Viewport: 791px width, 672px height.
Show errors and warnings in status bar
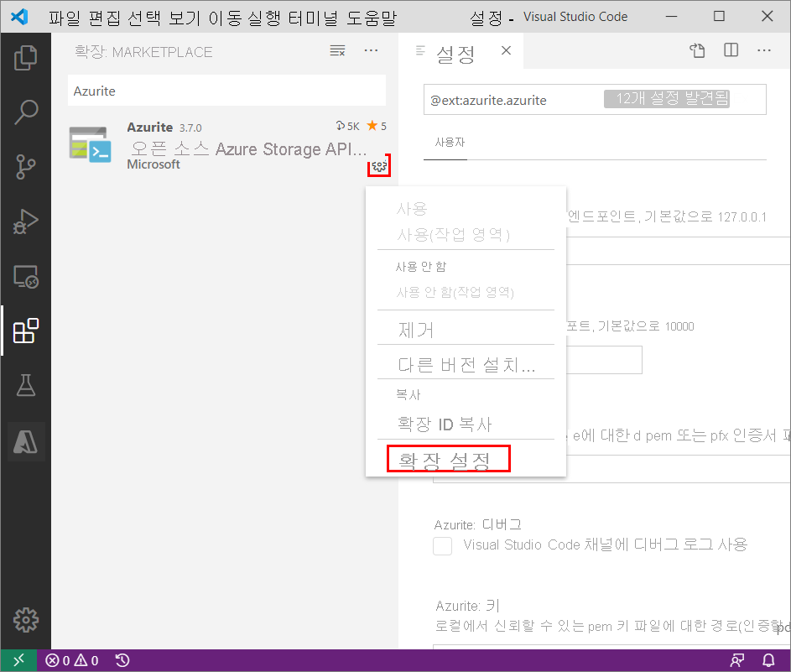tap(71, 660)
